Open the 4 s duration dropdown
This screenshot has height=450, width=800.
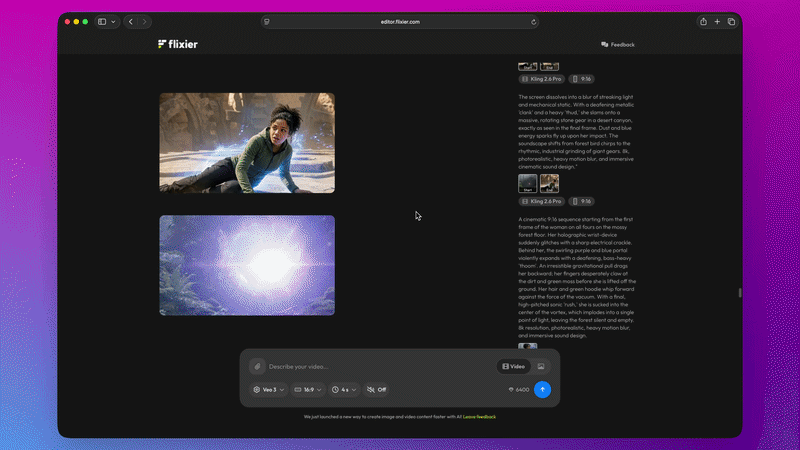coord(344,389)
